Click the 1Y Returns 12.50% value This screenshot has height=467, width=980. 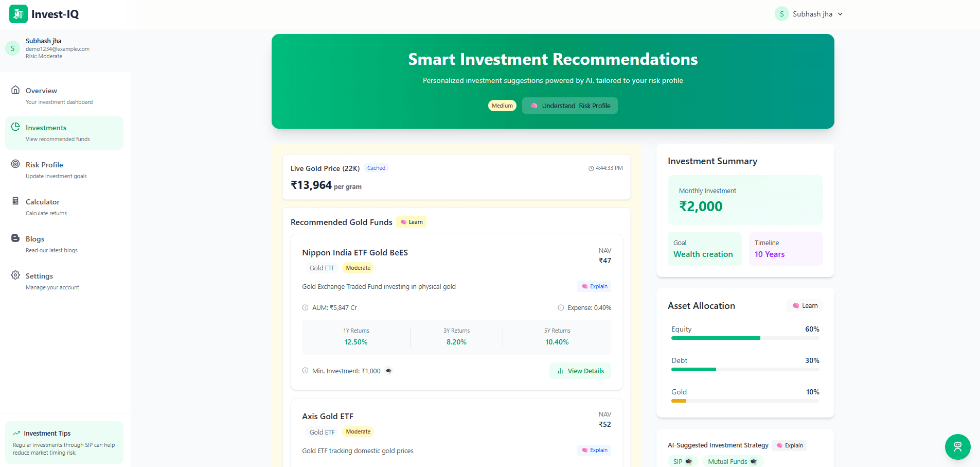pyautogui.click(x=356, y=342)
